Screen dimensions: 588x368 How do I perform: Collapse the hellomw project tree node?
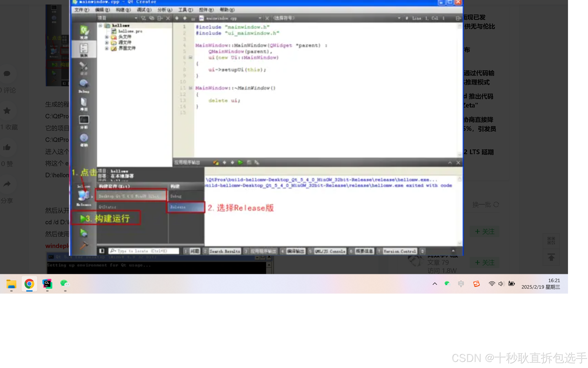coord(100,25)
